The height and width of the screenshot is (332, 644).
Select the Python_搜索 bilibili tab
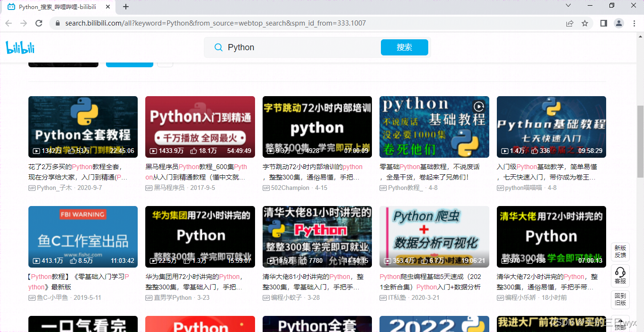[59, 7]
